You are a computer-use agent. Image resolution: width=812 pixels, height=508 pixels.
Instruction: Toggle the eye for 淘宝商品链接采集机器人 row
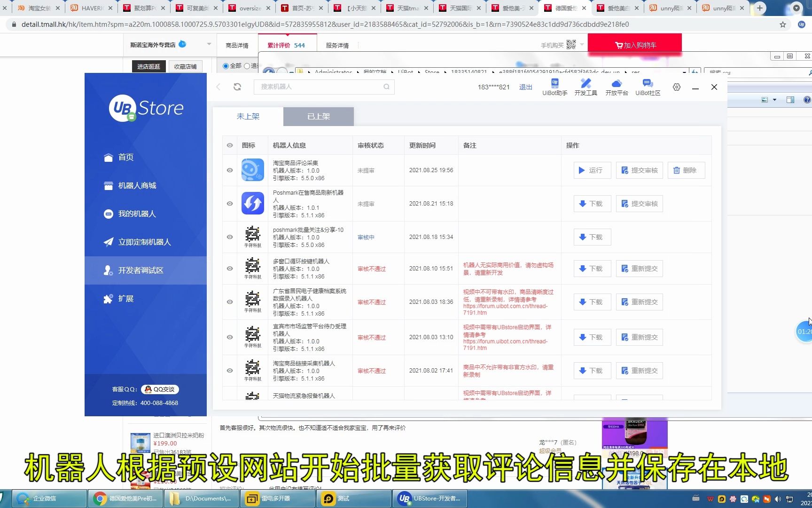pos(230,371)
